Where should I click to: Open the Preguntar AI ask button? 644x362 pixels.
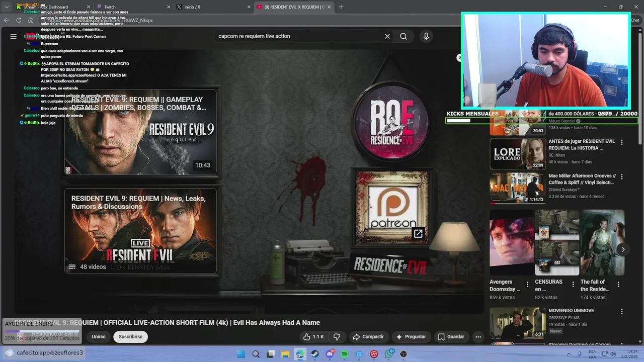[411, 337]
